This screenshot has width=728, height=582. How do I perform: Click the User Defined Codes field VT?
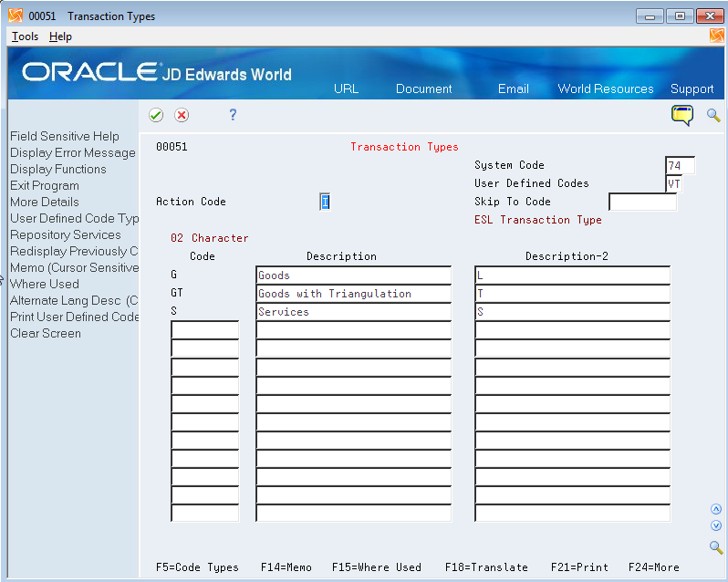(674, 183)
